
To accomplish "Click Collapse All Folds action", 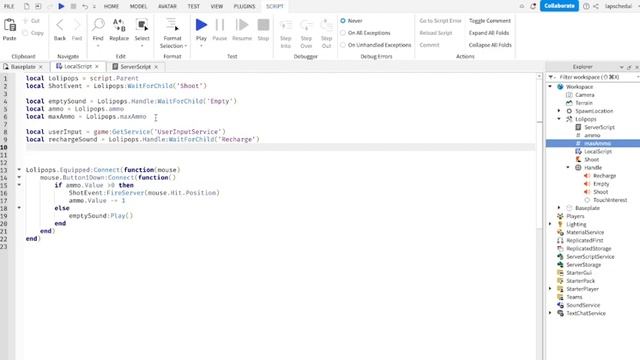I will (x=490, y=45).
